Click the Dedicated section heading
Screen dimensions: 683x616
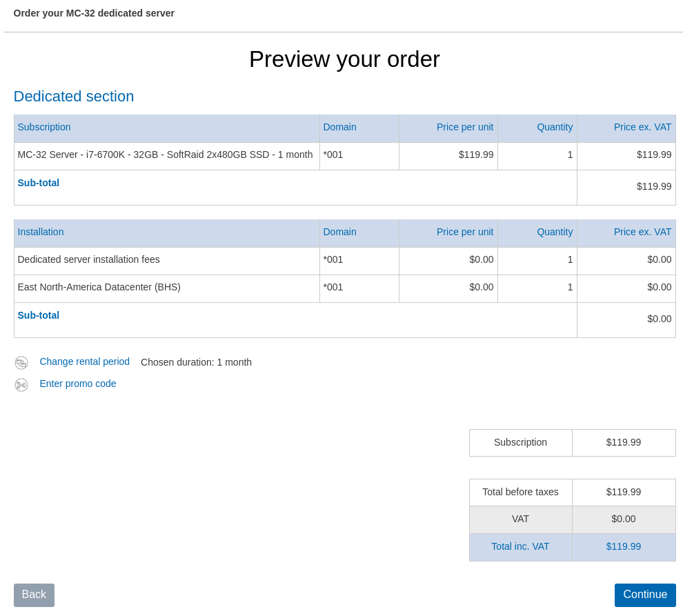[74, 97]
